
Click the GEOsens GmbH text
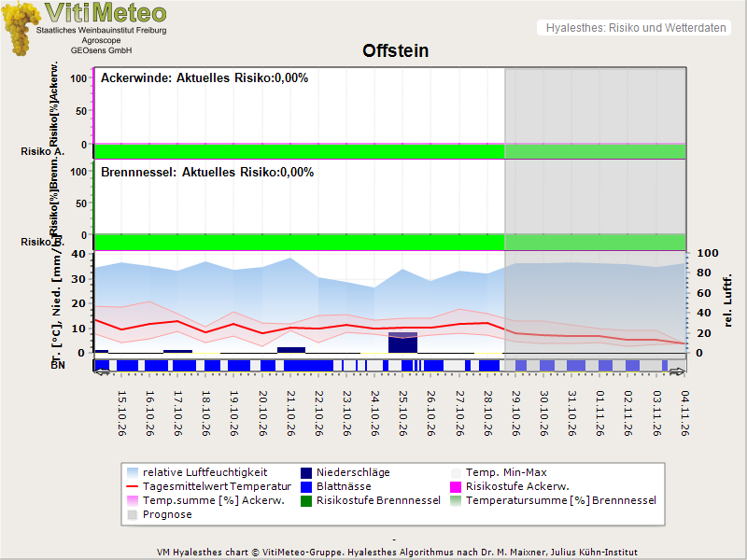(102, 50)
